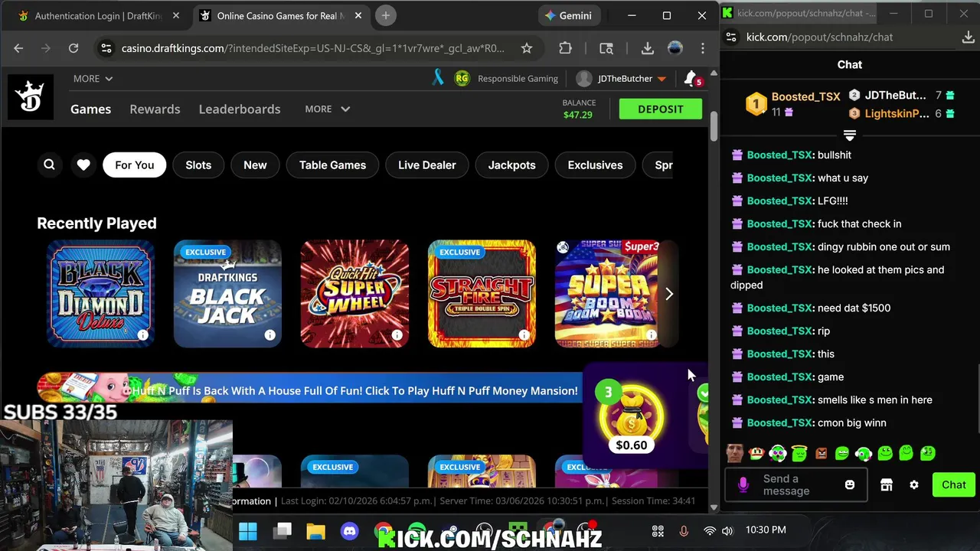This screenshot has height=551, width=980.
Task: Select the Live Dealer category
Action: pyautogui.click(x=427, y=165)
